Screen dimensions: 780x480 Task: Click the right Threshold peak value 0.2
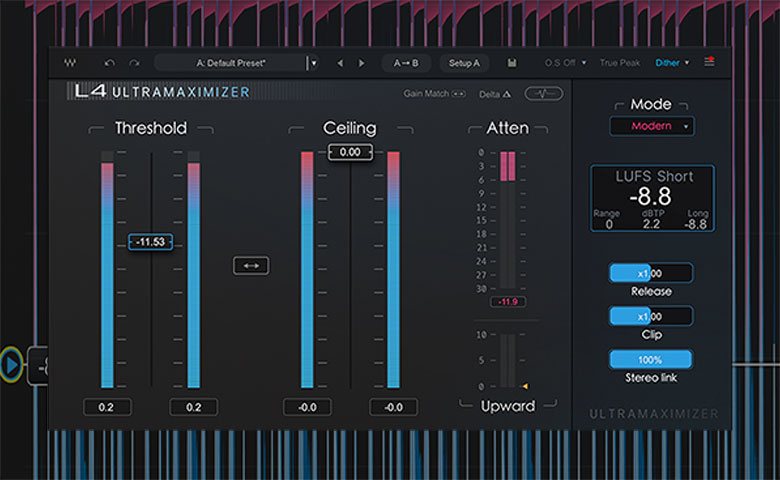(194, 407)
